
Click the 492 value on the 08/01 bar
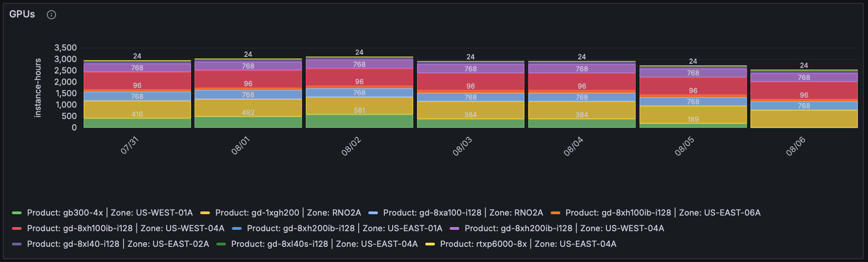coord(248,112)
